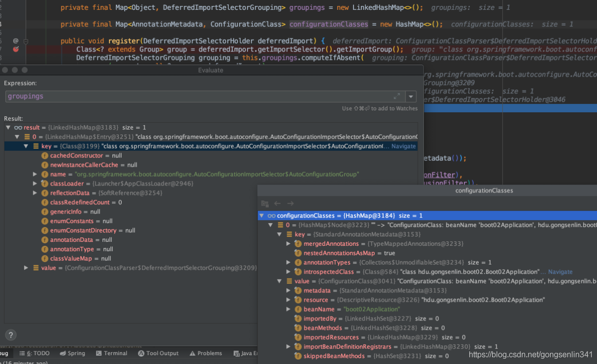The height and width of the screenshot is (364, 597).
Task: Close the Evaluate dialog
Action: coord(5,70)
